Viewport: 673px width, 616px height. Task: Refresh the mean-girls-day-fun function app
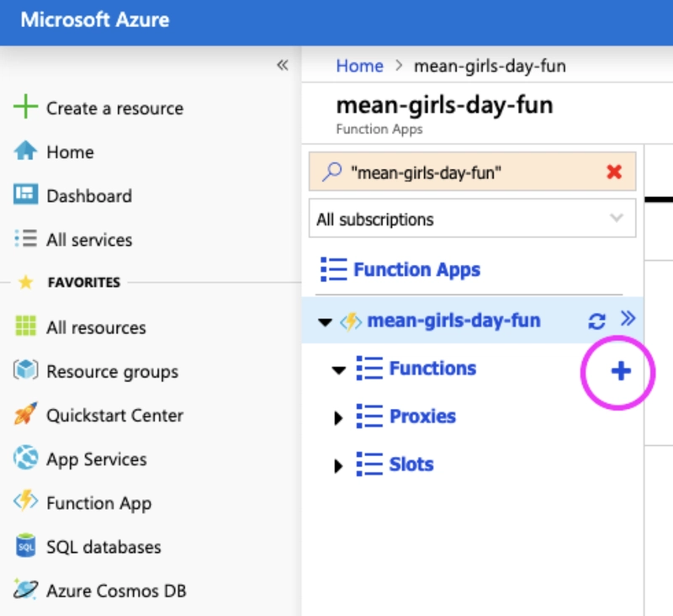point(596,321)
